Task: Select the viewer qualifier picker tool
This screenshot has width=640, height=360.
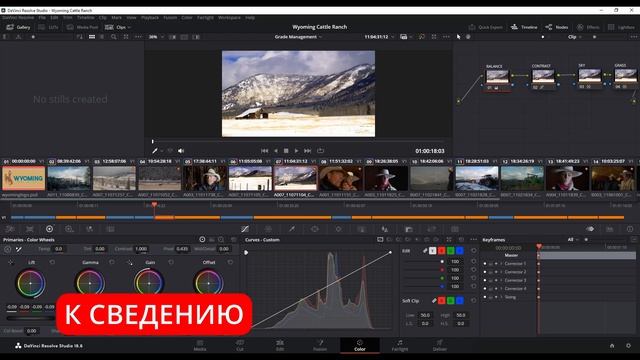Action: coord(155,151)
